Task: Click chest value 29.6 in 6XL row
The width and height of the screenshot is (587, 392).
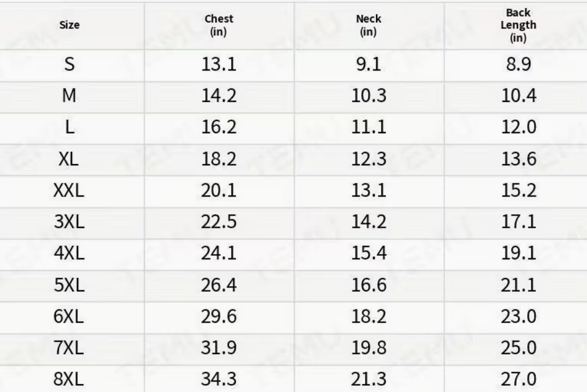Action: [x=219, y=317]
